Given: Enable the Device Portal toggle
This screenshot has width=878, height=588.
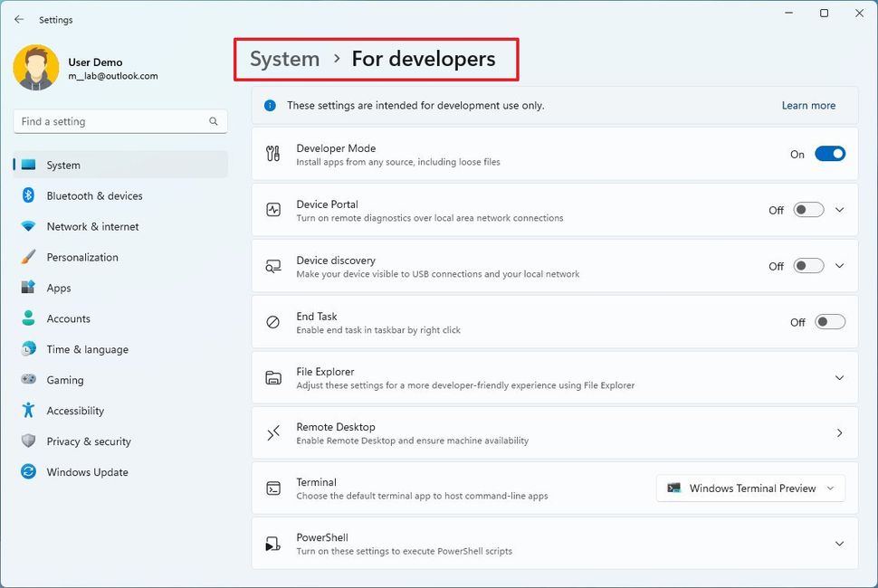Looking at the screenshot, I should pos(808,210).
